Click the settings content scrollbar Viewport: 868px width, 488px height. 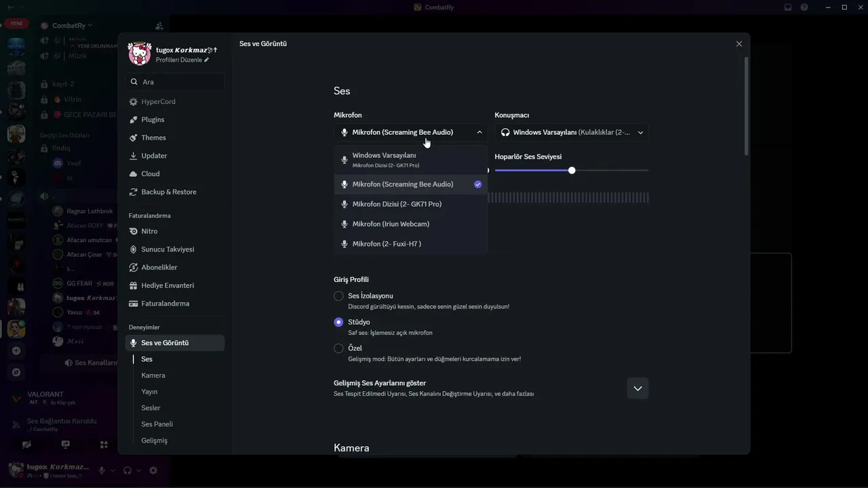(747, 106)
